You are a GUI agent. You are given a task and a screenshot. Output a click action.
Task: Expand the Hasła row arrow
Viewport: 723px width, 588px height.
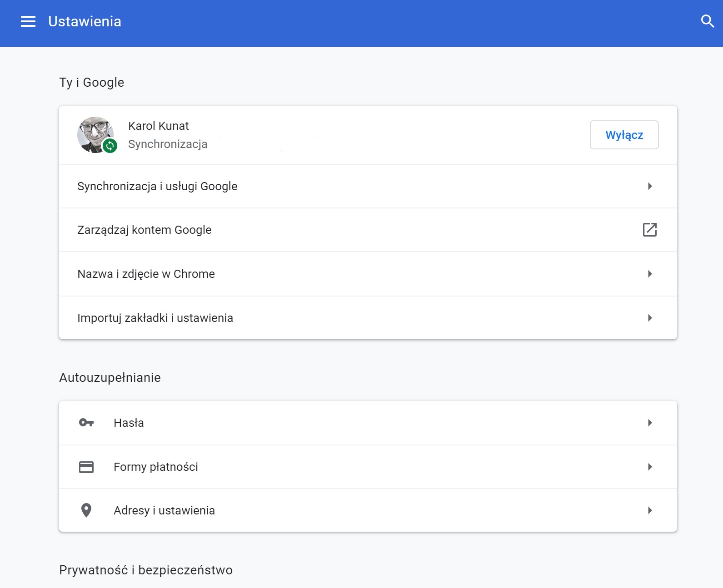(650, 423)
